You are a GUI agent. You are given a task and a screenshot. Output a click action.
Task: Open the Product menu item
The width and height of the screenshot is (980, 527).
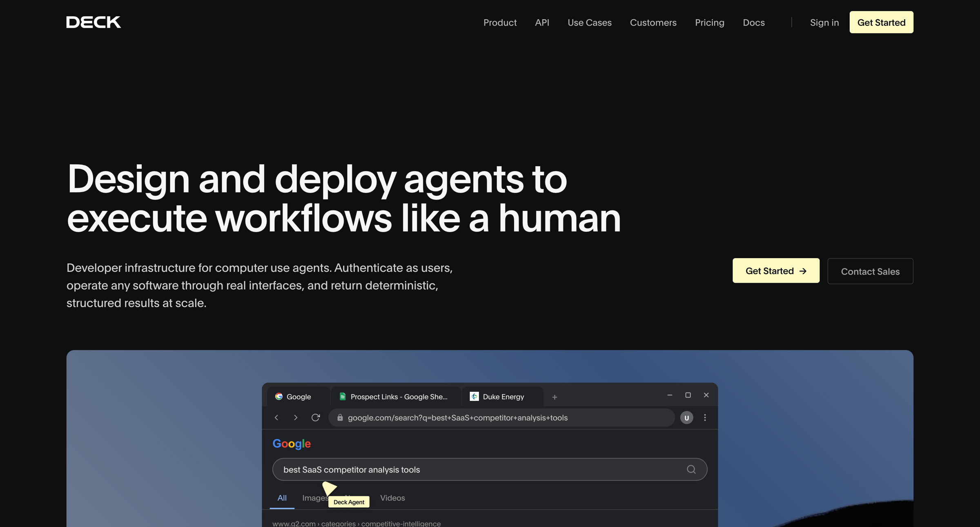click(x=500, y=22)
